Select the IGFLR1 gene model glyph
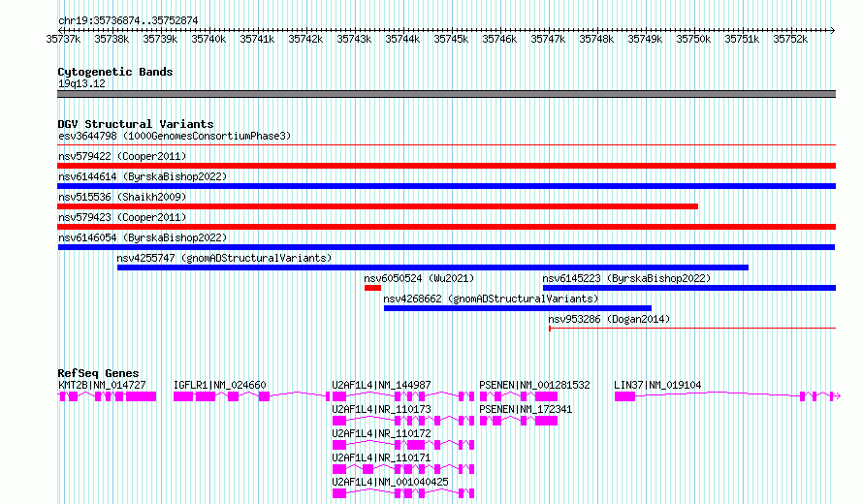The width and height of the screenshot is (863, 504). click(x=251, y=396)
